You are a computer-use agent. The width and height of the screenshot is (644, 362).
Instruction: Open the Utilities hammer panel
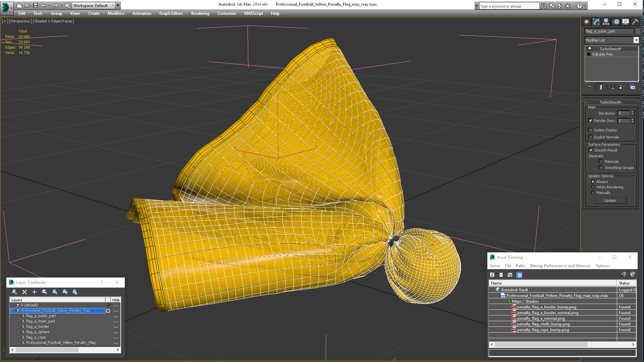[x=635, y=22]
